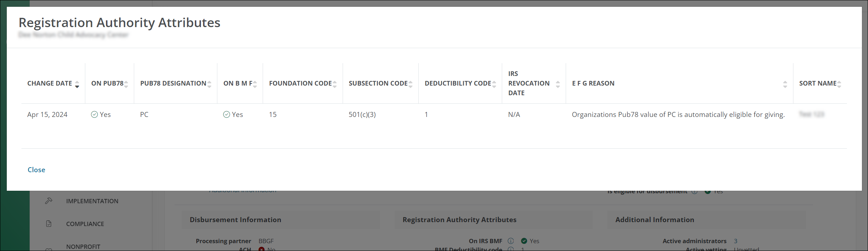The height and width of the screenshot is (251, 868).
Task: Select the Apr 15, 2024 table row
Action: [x=47, y=114]
